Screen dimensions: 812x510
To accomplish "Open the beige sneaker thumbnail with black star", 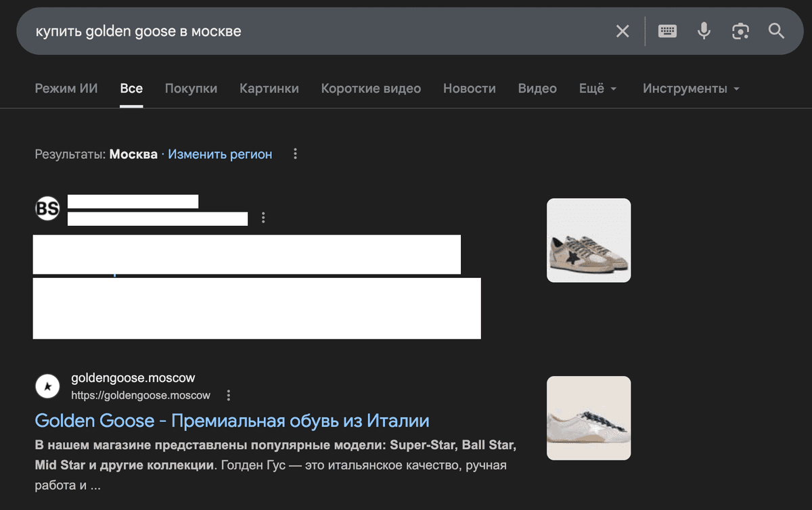I will 589,240.
